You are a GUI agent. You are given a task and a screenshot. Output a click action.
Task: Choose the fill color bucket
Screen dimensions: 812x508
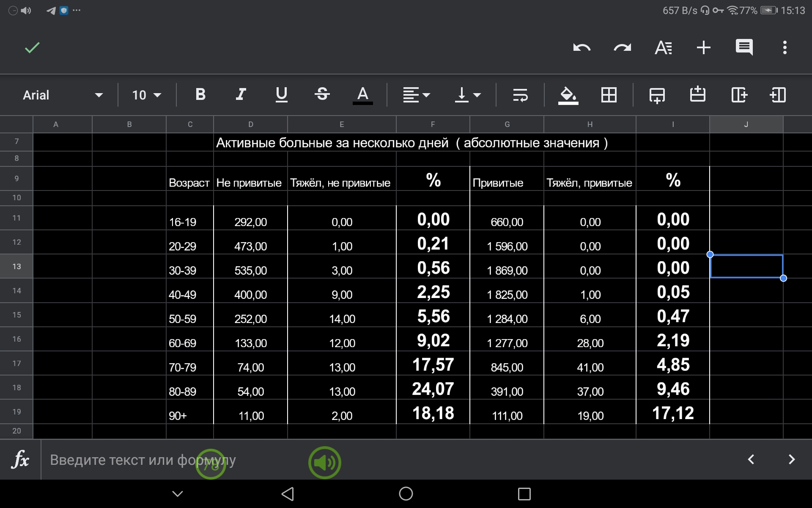point(568,95)
